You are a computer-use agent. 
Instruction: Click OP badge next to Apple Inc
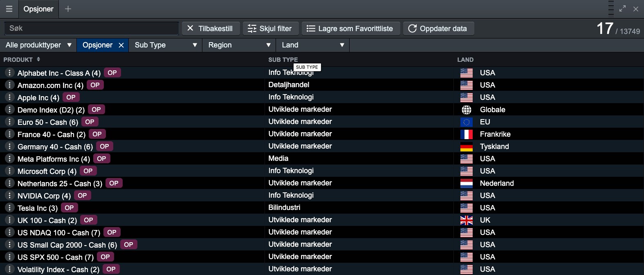[x=71, y=97]
